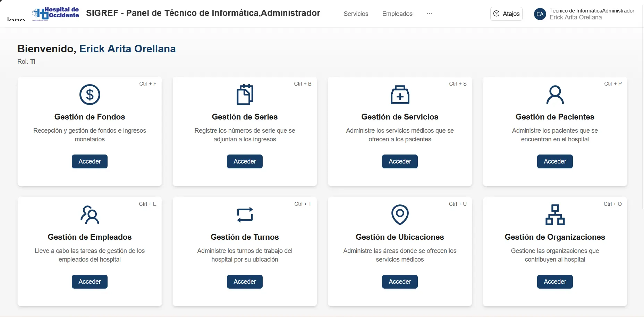Click the EA user avatar
Image resolution: width=644 pixels, height=317 pixels.
(540, 14)
